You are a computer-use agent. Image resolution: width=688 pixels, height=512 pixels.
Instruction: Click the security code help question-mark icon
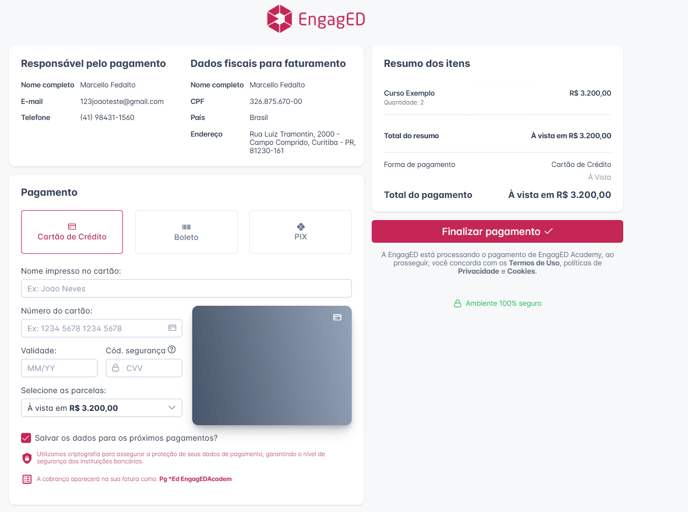point(172,350)
